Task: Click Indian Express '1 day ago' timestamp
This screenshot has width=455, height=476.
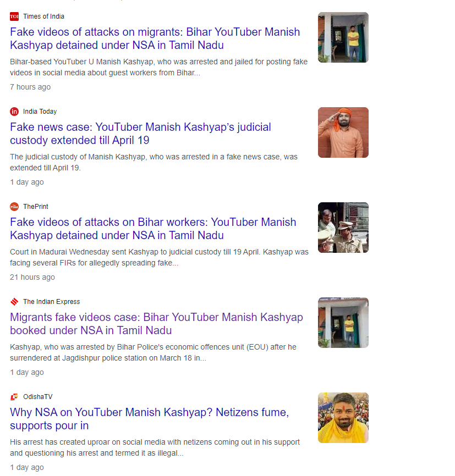Action: click(27, 372)
